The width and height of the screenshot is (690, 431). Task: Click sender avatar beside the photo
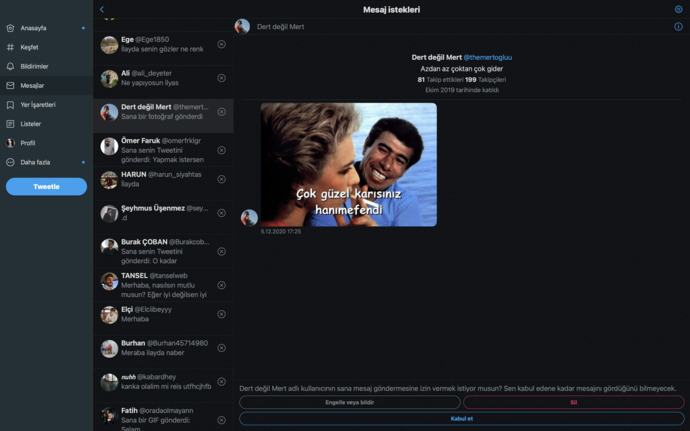pos(249,218)
